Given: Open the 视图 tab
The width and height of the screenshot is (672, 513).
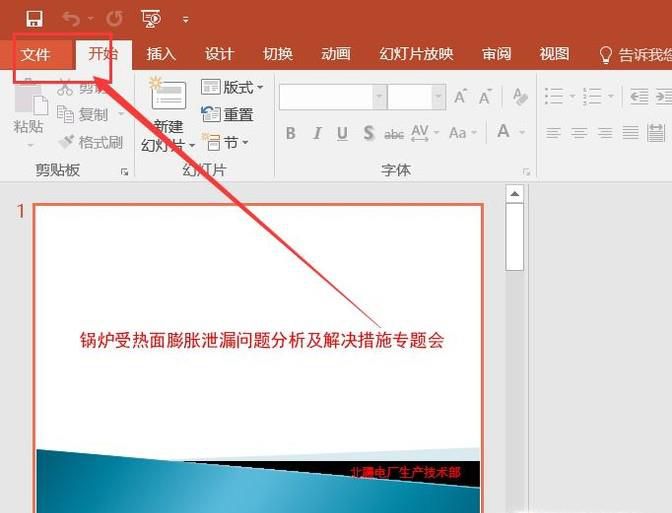Looking at the screenshot, I should (x=555, y=54).
